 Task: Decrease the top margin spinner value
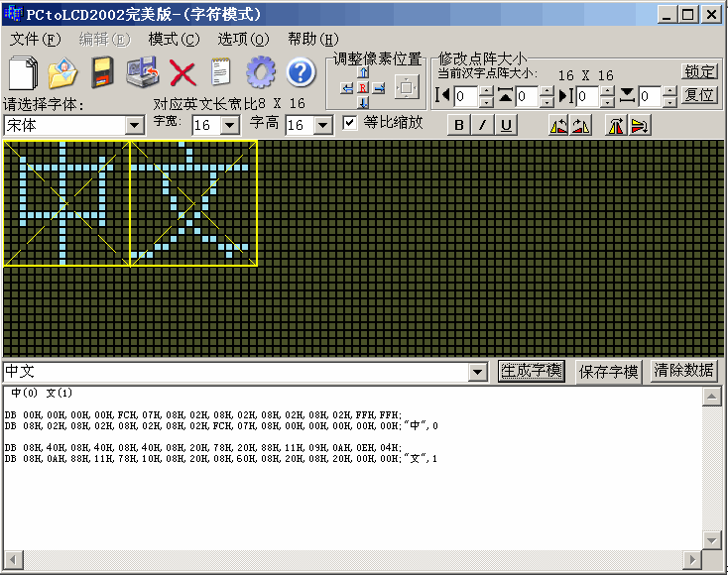(x=547, y=102)
